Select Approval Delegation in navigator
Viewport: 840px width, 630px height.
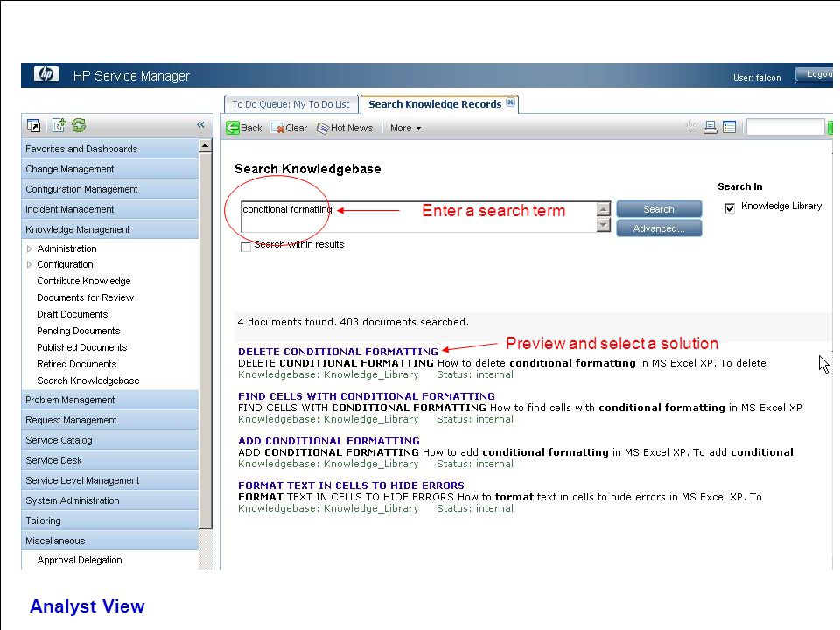coord(80,560)
